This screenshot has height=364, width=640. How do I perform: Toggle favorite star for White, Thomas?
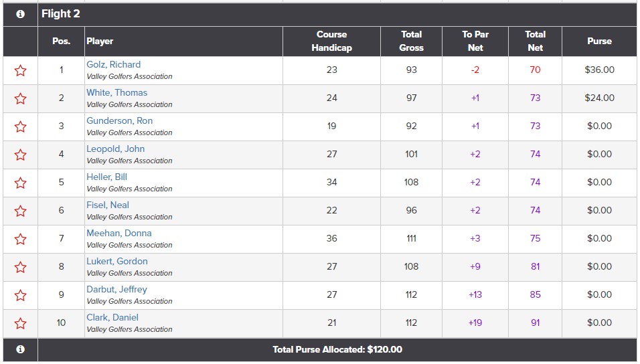click(20, 99)
